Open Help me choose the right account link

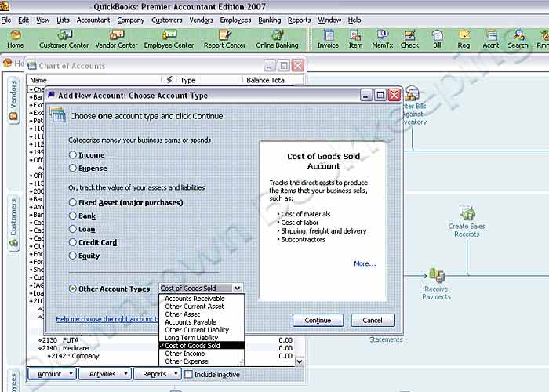click(107, 319)
